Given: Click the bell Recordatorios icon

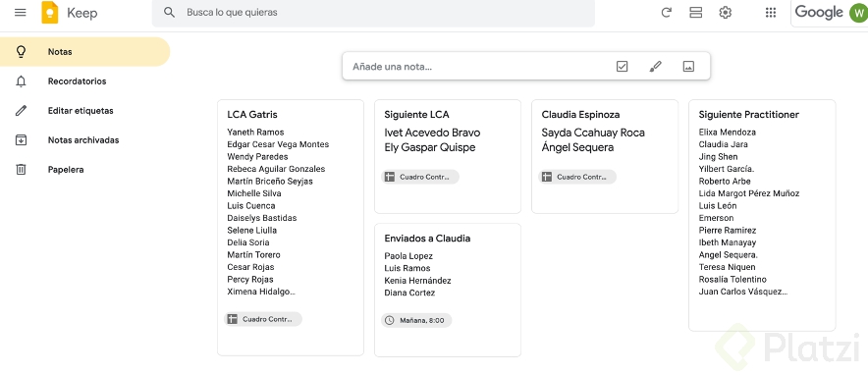Looking at the screenshot, I should click(21, 81).
